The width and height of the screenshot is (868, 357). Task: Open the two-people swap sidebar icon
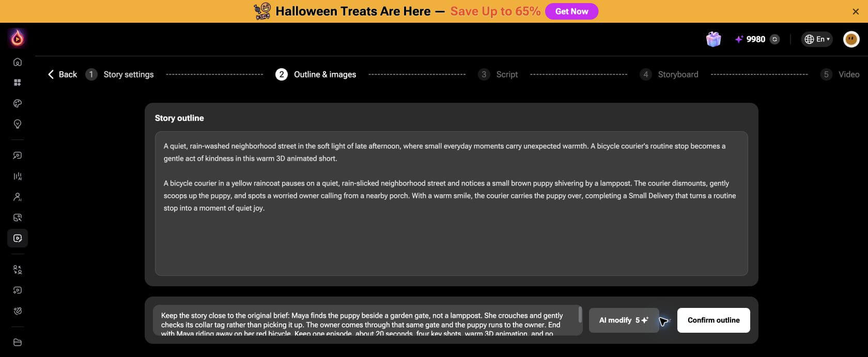18,270
